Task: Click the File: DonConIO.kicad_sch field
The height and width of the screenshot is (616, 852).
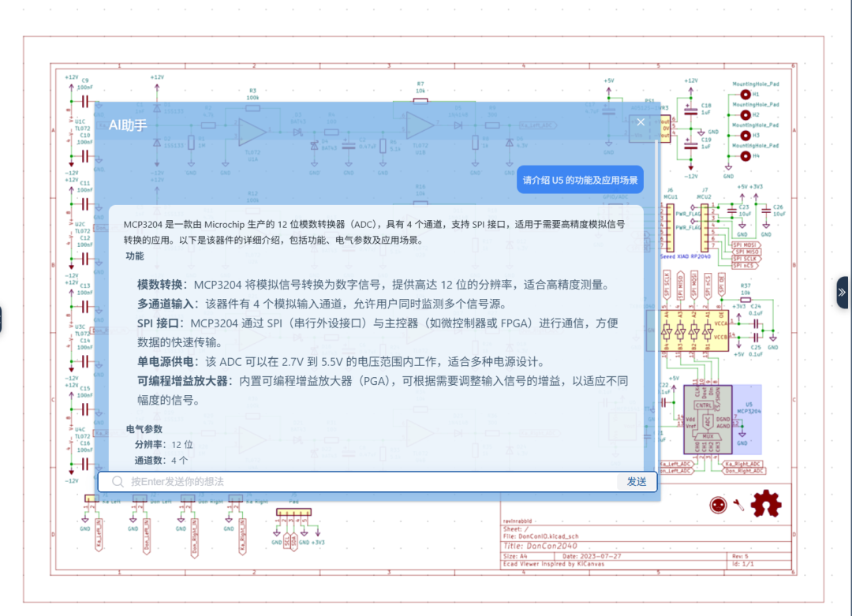Action: click(x=541, y=536)
